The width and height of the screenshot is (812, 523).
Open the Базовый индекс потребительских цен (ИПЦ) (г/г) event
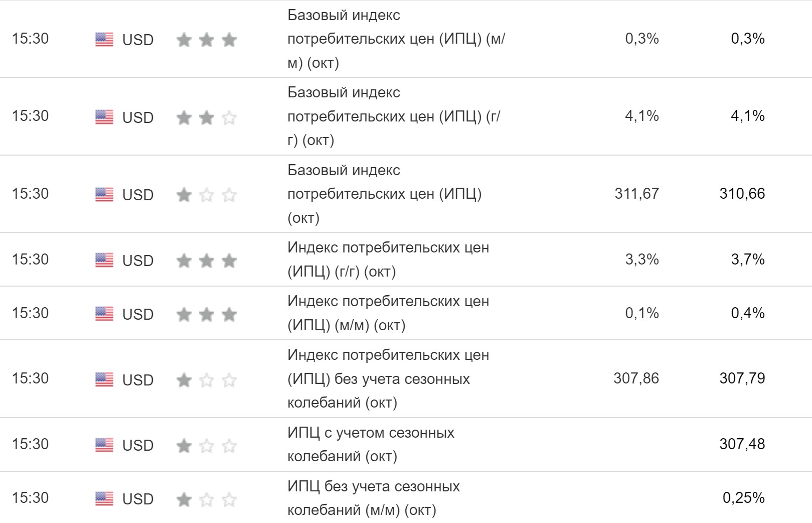tap(394, 116)
